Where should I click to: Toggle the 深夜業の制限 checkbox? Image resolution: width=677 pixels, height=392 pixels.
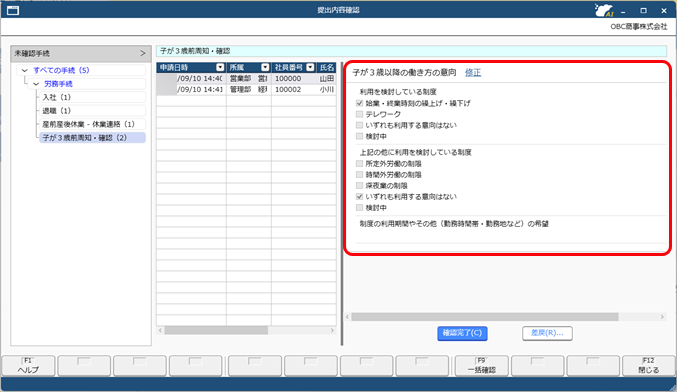pos(359,186)
